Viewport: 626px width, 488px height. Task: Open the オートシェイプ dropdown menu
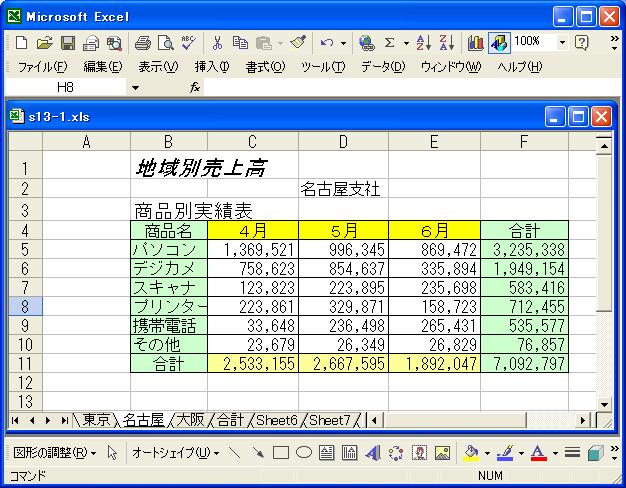click(x=175, y=453)
